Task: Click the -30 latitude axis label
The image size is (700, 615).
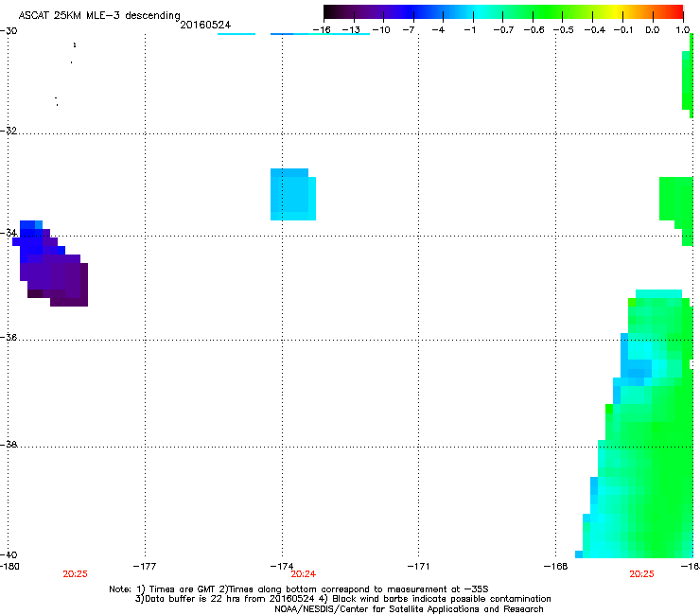Action: coord(9,31)
